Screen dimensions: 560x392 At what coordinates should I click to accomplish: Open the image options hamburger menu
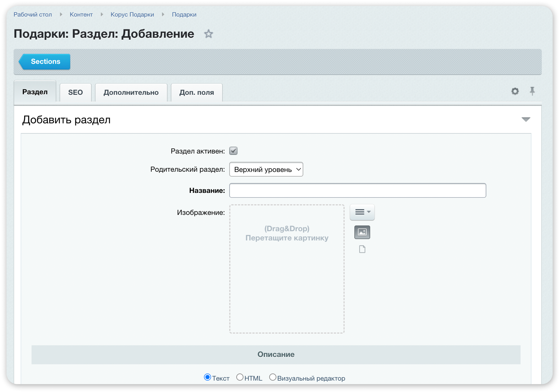(362, 212)
